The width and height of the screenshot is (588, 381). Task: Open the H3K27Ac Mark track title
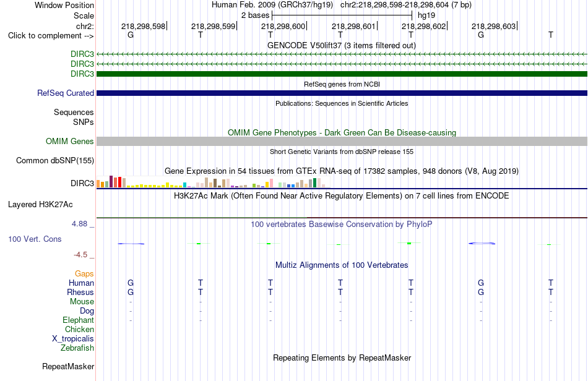[342, 195]
